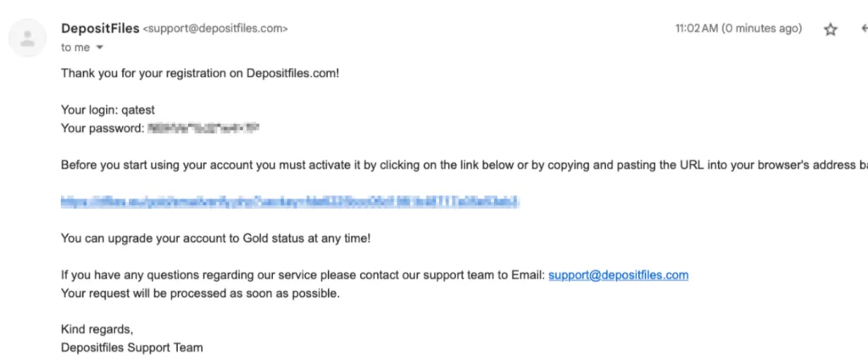Click the "Before you start using your account" paragraph
The height and width of the screenshot is (364, 868).
465,165
